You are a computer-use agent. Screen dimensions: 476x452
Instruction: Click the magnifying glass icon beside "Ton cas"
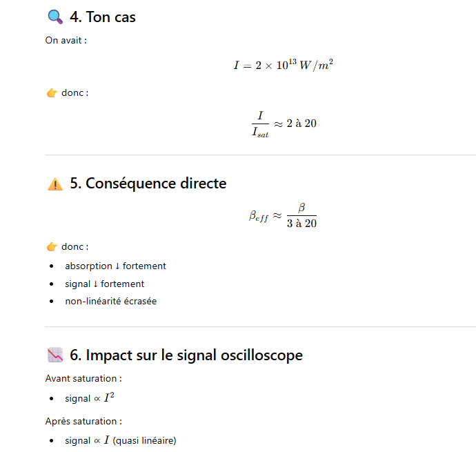click(x=54, y=17)
